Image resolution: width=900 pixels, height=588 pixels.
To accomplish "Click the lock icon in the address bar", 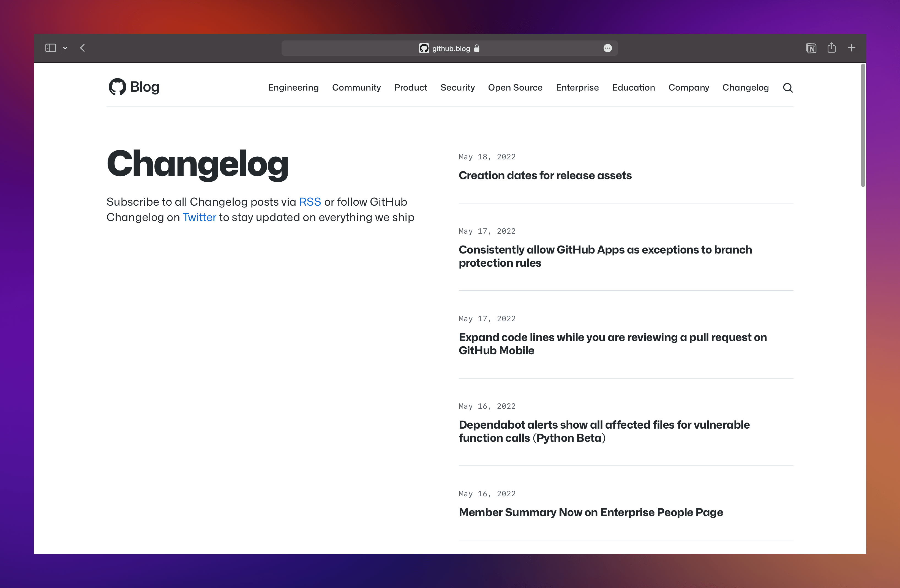I will 477,48.
